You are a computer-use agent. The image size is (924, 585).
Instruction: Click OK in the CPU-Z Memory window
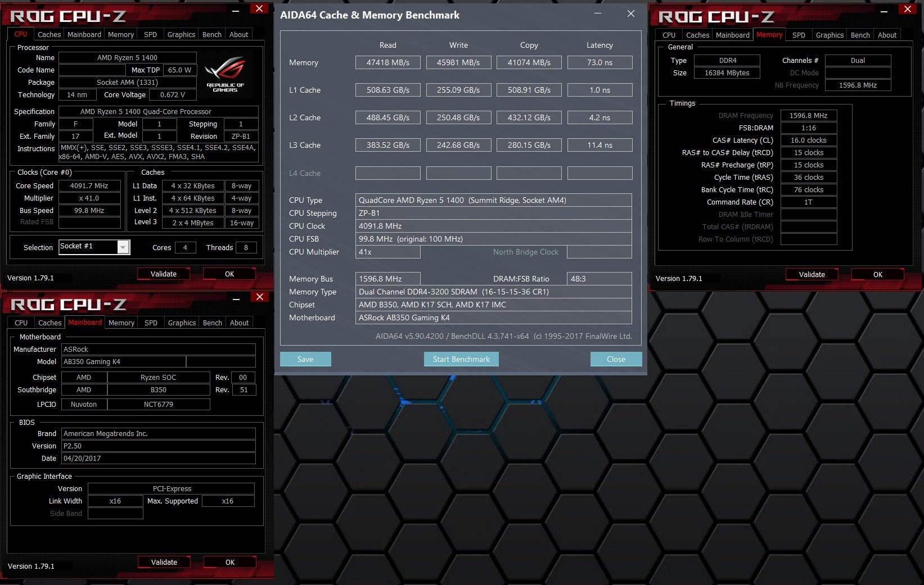point(878,275)
